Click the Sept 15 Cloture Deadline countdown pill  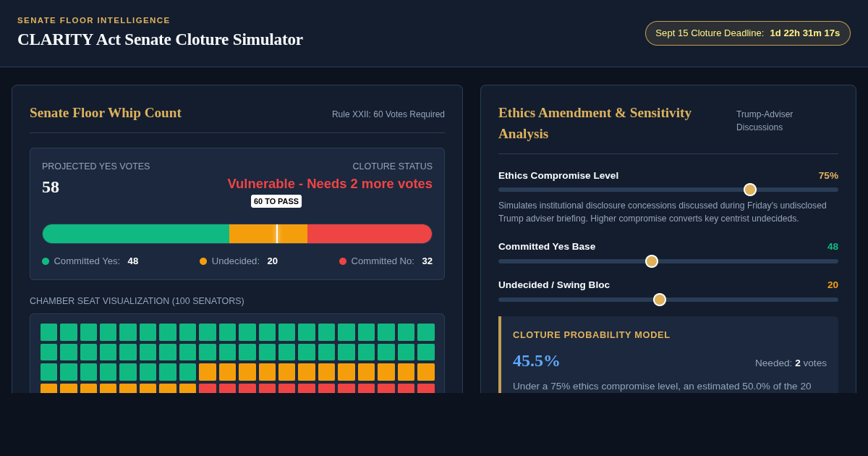point(748,33)
